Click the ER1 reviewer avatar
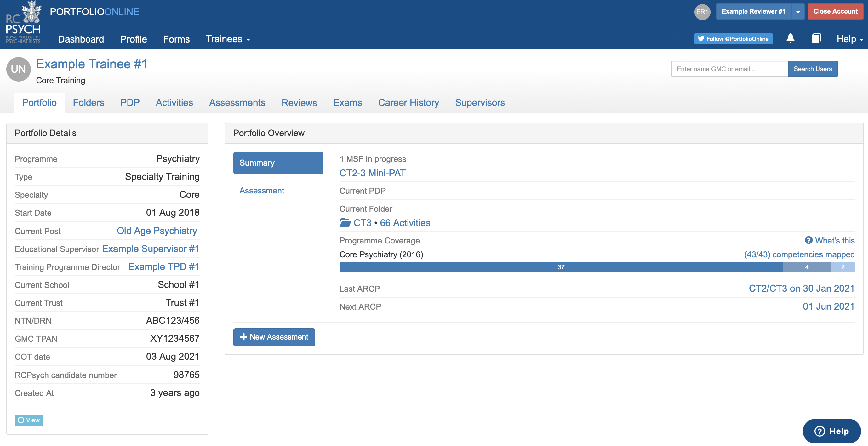 tap(702, 12)
